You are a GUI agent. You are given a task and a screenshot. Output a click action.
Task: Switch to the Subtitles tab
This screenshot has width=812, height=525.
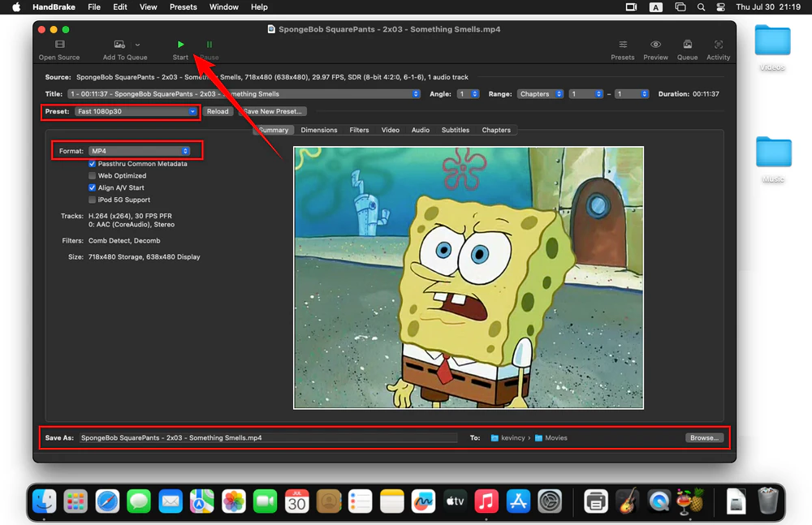(456, 130)
